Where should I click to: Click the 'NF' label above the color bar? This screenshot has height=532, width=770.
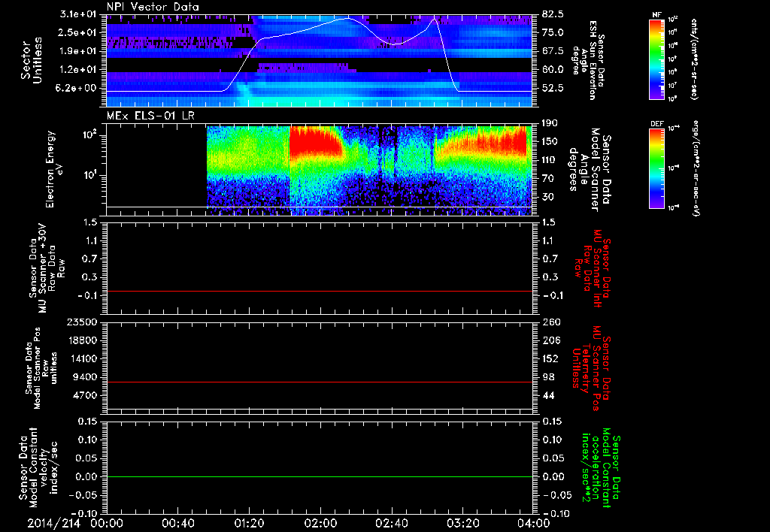point(656,15)
